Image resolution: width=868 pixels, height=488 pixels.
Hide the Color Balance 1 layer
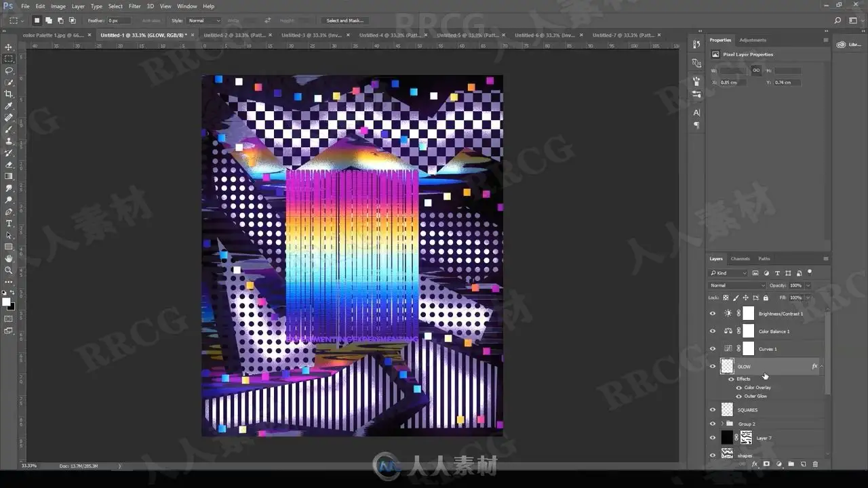712,331
